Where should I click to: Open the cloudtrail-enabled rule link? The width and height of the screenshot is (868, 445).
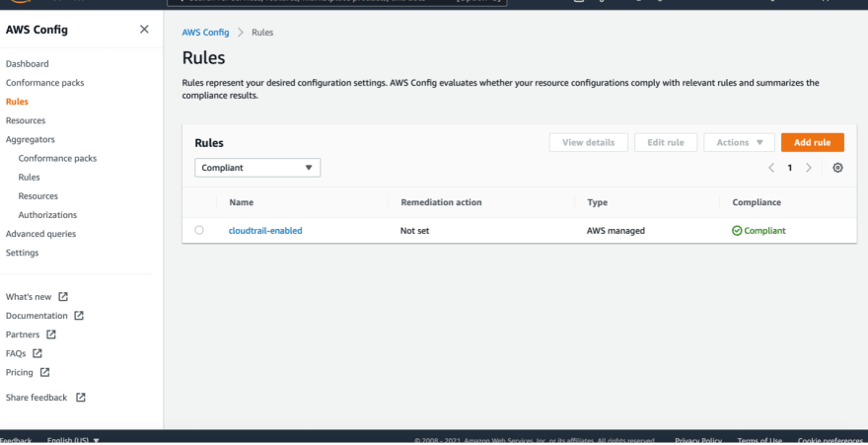point(265,231)
